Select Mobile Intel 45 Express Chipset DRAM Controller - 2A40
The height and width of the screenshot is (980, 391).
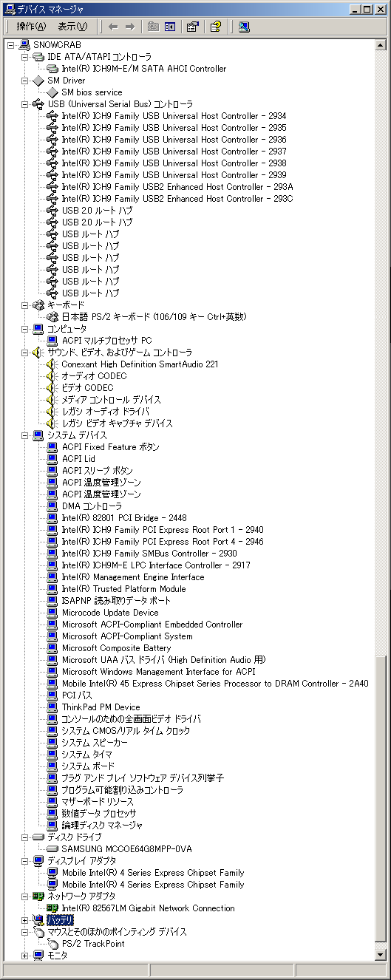[215, 684]
